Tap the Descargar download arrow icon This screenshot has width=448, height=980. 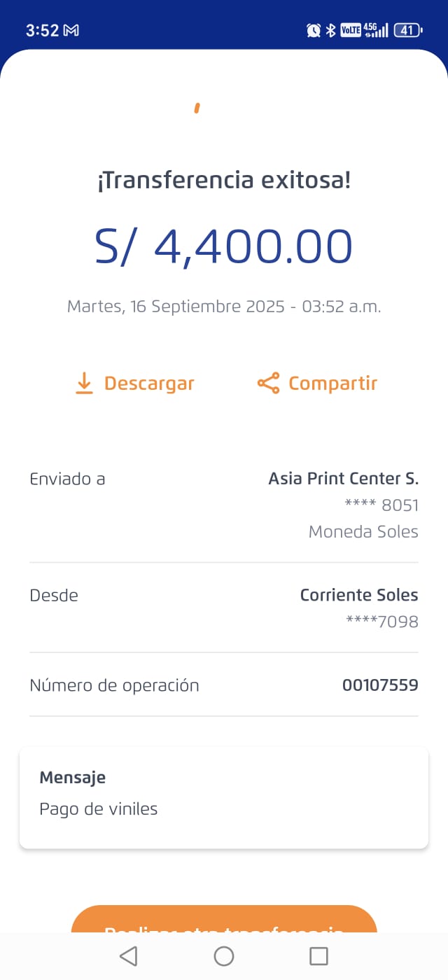pyautogui.click(x=84, y=384)
